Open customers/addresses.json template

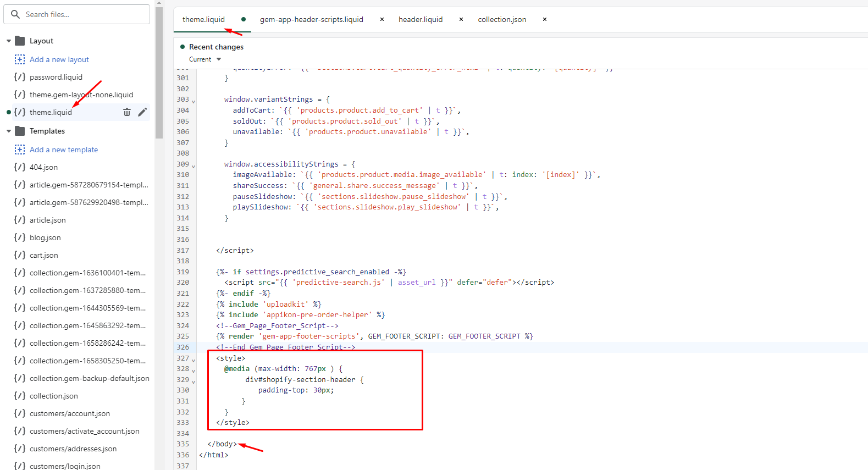(x=73, y=449)
